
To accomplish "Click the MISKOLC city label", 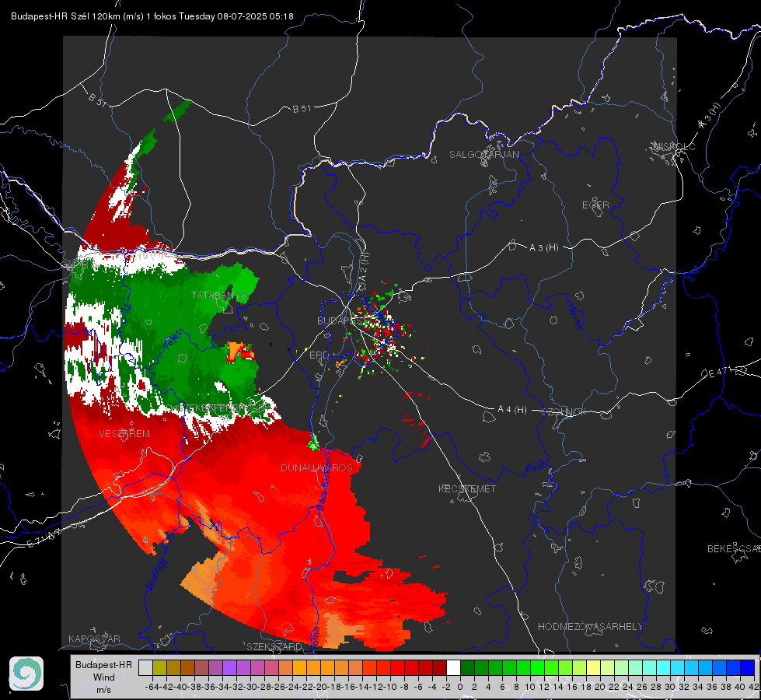I will tap(674, 146).
